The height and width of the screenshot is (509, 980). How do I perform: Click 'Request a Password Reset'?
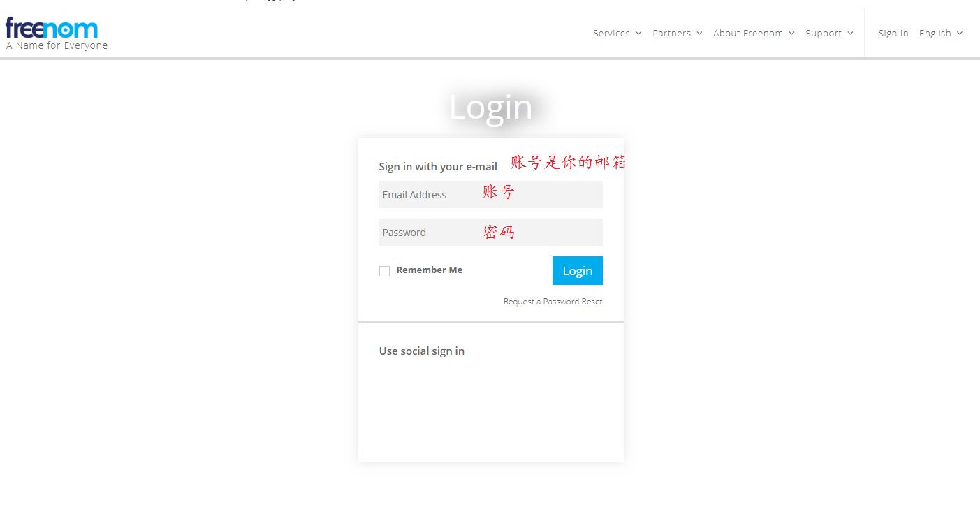[x=553, y=301]
